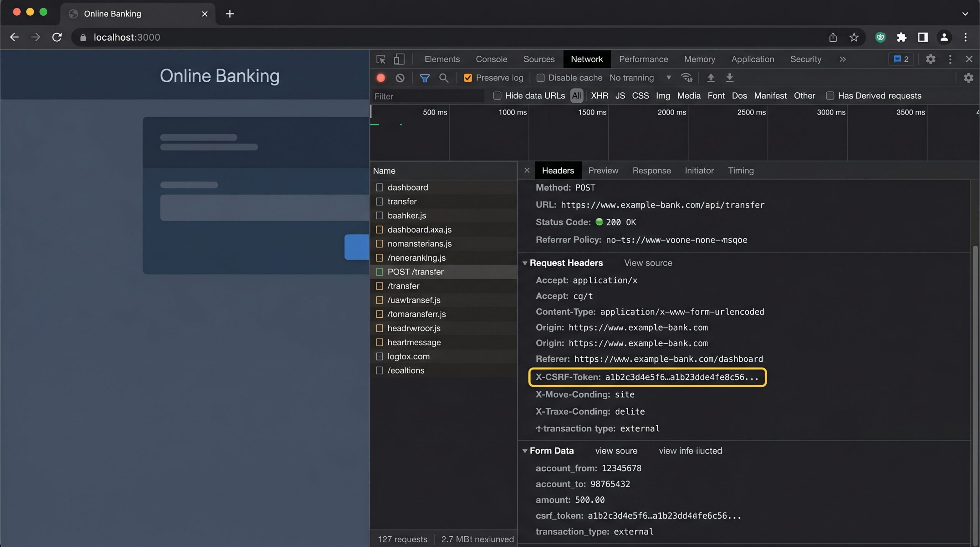Check Hide data URLs
Image resolution: width=980 pixels, height=547 pixels.
coord(497,96)
